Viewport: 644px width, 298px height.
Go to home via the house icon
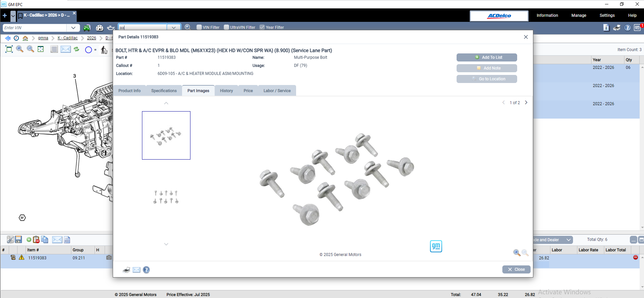pyautogui.click(x=25, y=38)
